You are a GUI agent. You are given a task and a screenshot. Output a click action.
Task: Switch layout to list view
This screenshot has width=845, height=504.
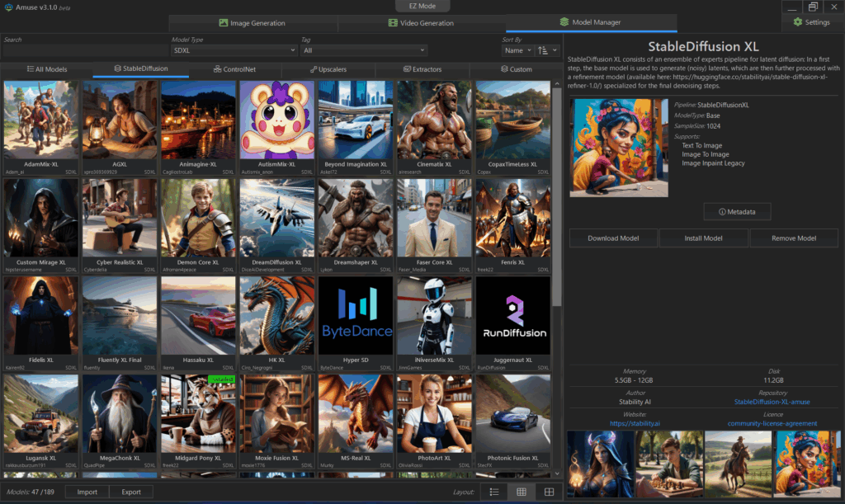494,492
